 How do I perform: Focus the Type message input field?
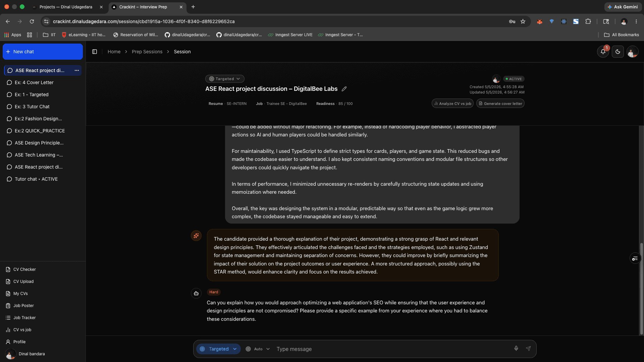[392, 349]
